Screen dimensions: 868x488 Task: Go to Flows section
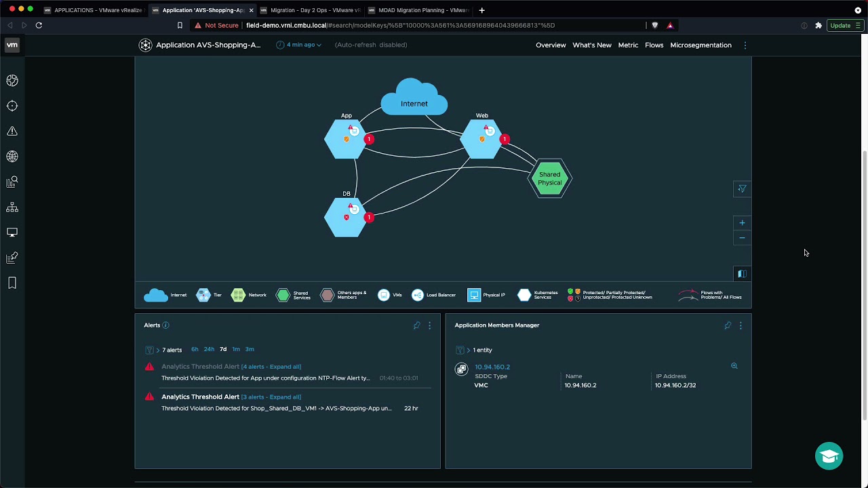click(654, 45)
